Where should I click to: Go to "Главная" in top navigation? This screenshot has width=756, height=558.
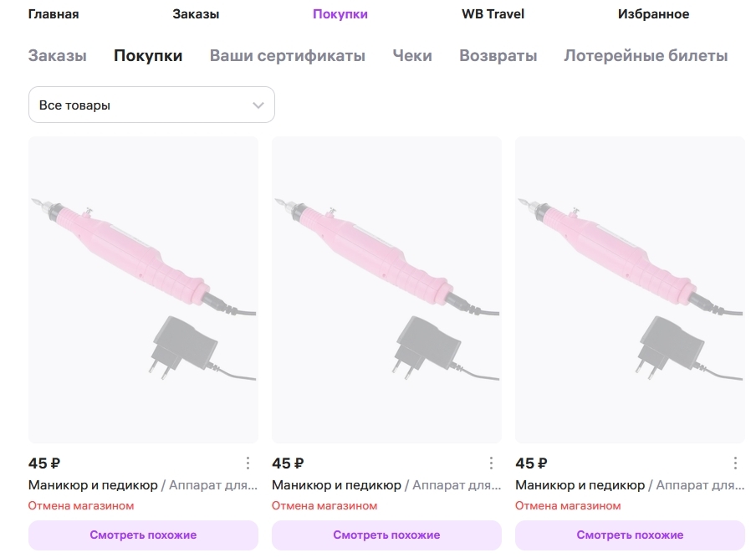coord(54,14)
